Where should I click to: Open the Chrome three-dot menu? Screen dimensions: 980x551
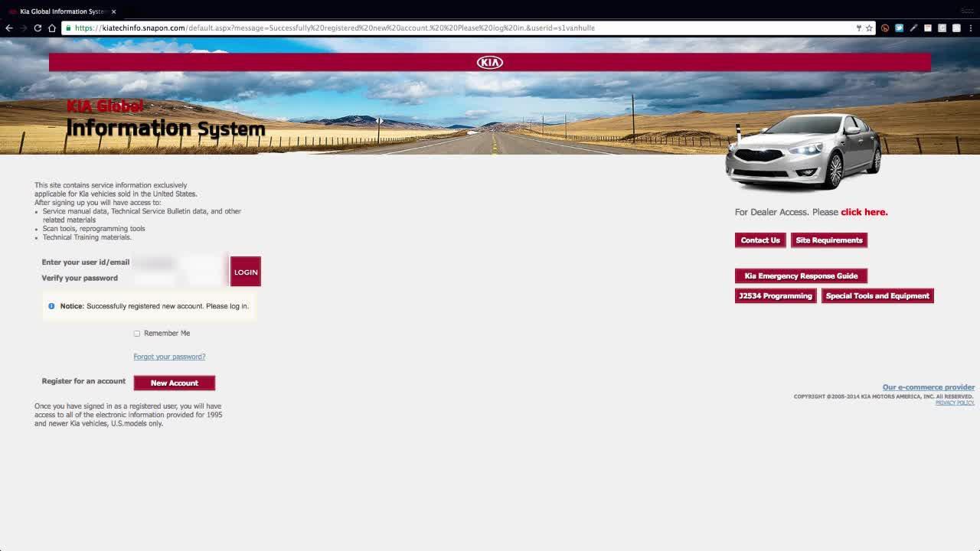pos(971,28)
